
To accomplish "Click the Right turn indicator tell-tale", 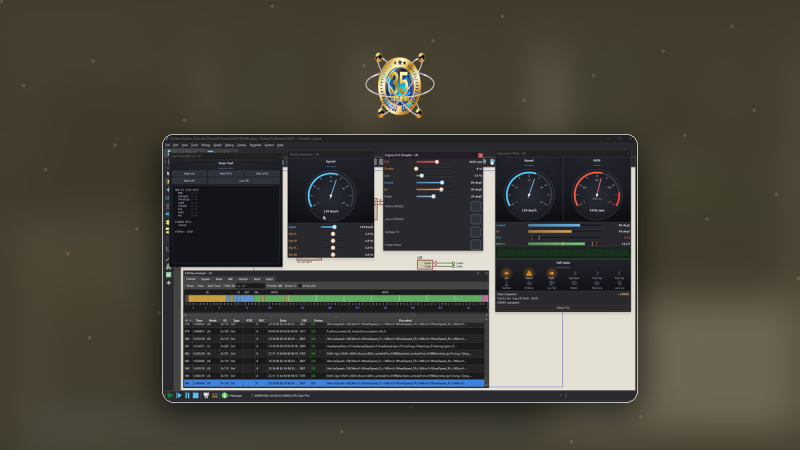I will click(x=552, y=274).
